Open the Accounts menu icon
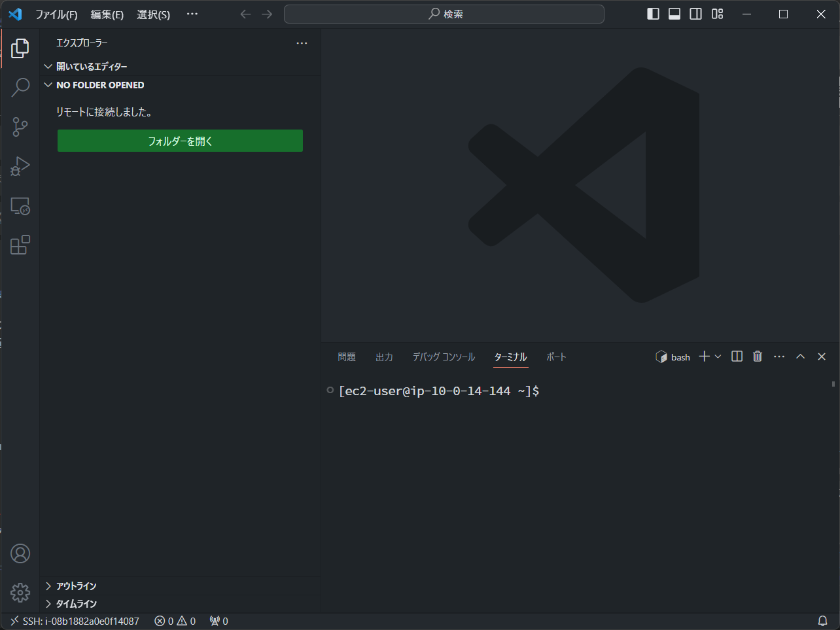Screen dimensions: 840x630 coord(20,553)
